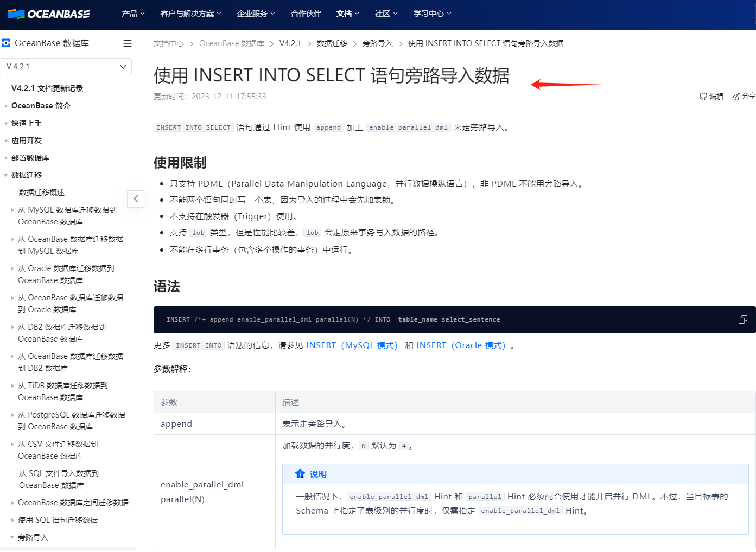
Task: Click the 描述 table column header
Action: [x=516, y=402]
